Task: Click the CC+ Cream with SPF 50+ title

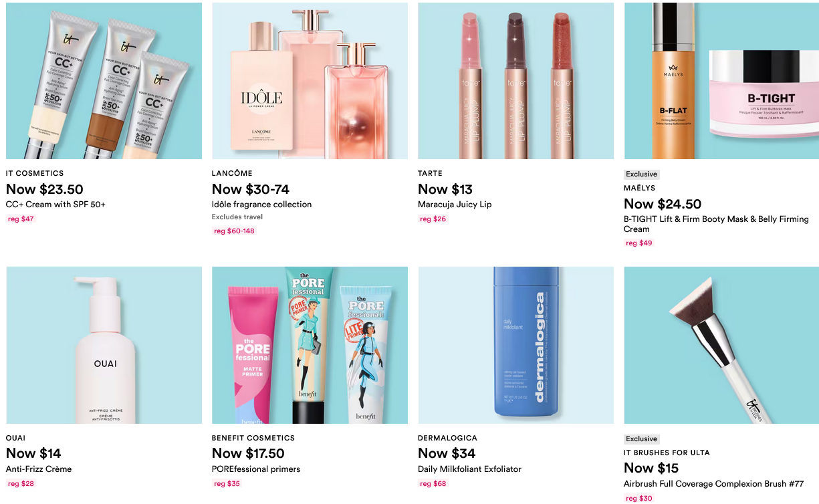Action: pyautogui.click(x=55, y=205)
